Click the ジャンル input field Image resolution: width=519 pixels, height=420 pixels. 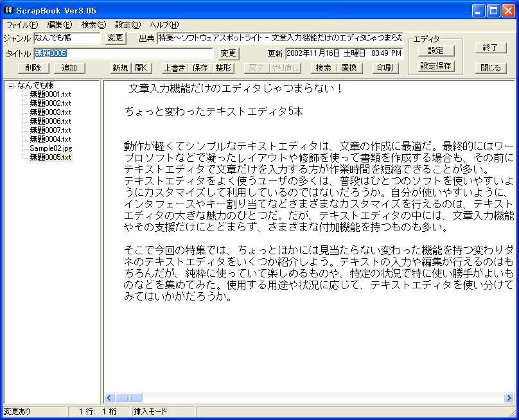pyautogui.click(x=67, y=38)
